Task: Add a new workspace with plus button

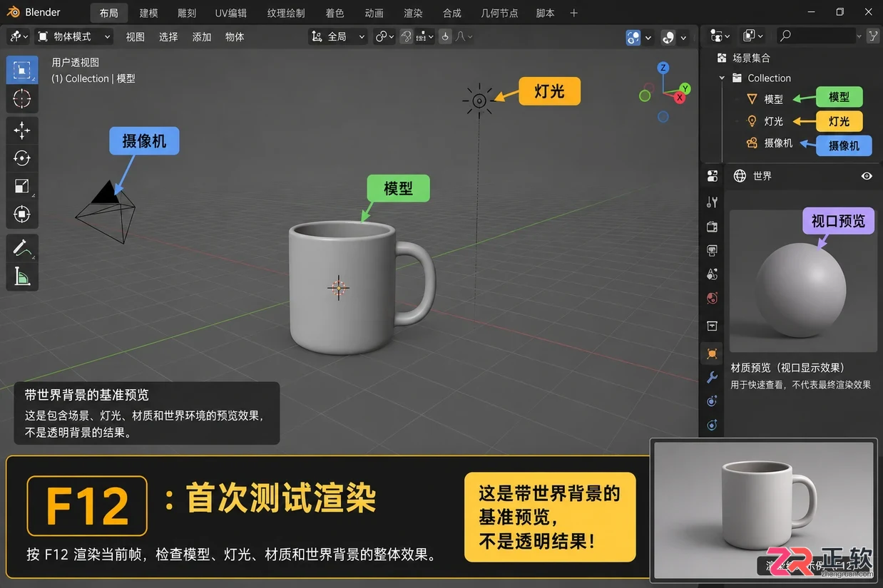Action: pos(573,13)
